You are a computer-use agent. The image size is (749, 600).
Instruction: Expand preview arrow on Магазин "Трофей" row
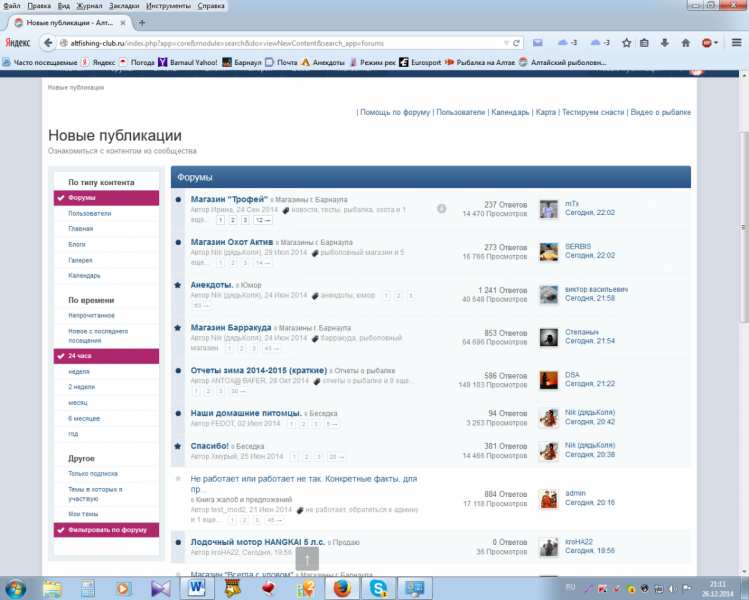click(x=442, y=208)
